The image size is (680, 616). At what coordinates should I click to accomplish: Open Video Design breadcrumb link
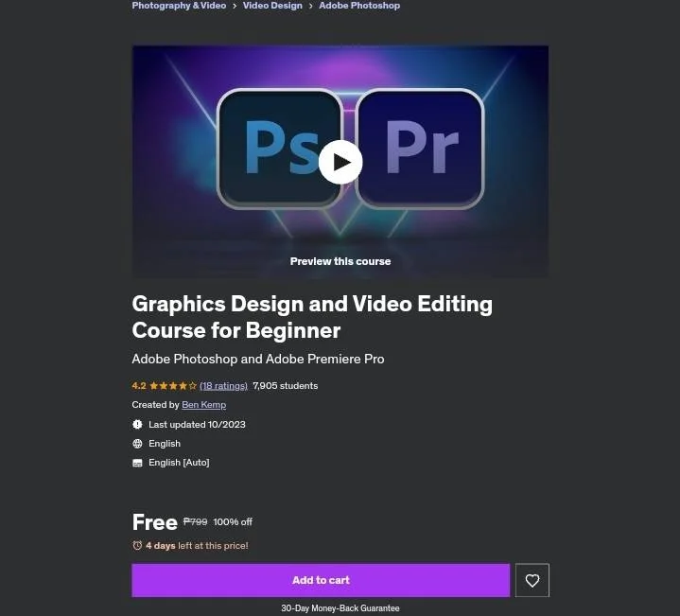pyautogui.click(x=272, y=6)
